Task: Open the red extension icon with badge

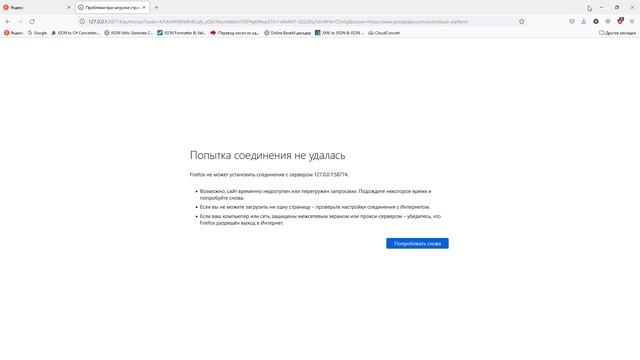Action: coord(620,21)
